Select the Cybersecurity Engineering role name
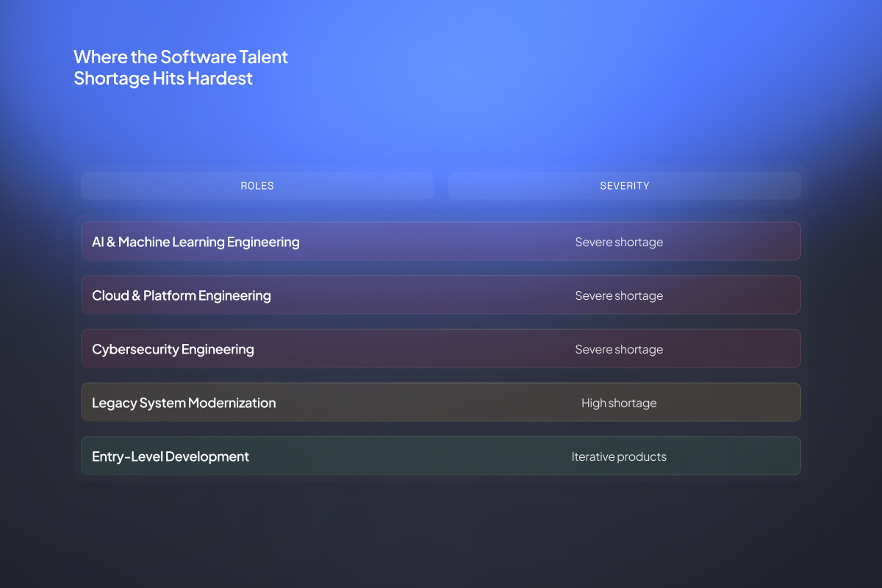This screenshot has height=588, width=882. (x=173, y=348)
